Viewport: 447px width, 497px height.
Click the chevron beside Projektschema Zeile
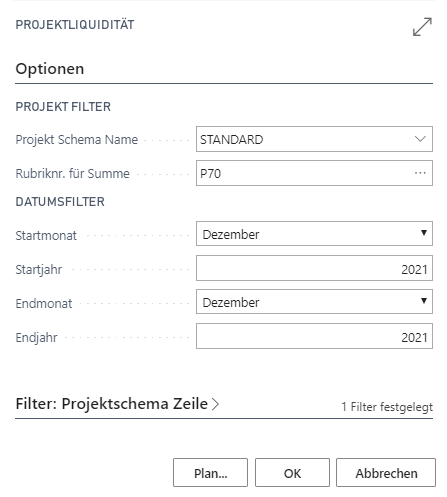(x=216, y=404)
